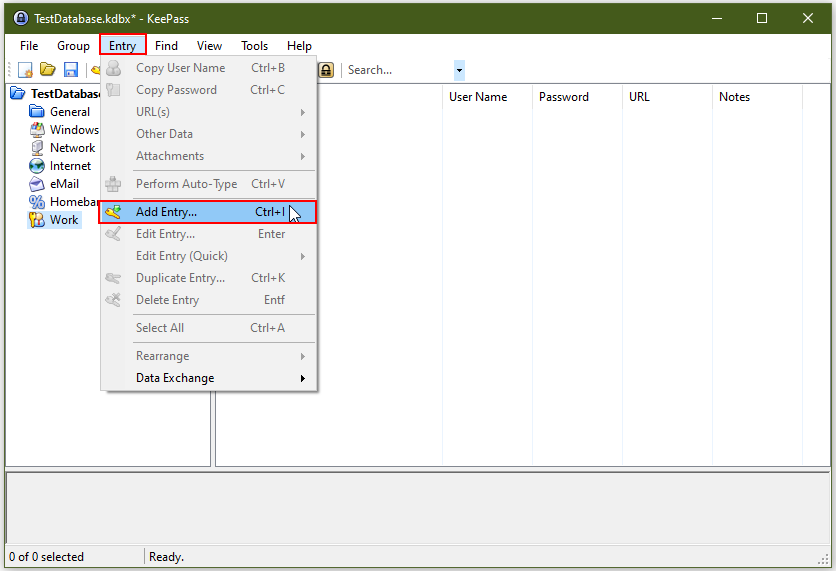Click the Copy User Name person icon

coord(113,68)
